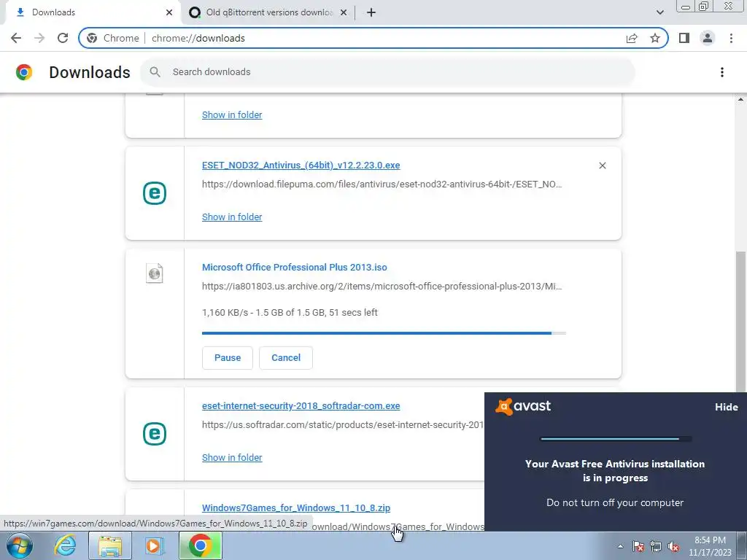Launch Internet Explorer from the taskbar
This screenshot has height=560, width=747.
pyautogui.click(x=64, y=545)
